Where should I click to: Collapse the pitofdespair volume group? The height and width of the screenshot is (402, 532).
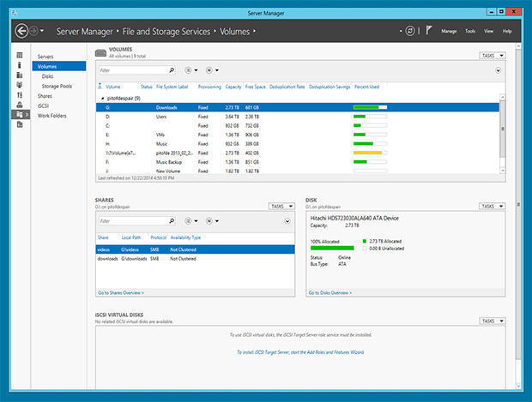(103, 99)
